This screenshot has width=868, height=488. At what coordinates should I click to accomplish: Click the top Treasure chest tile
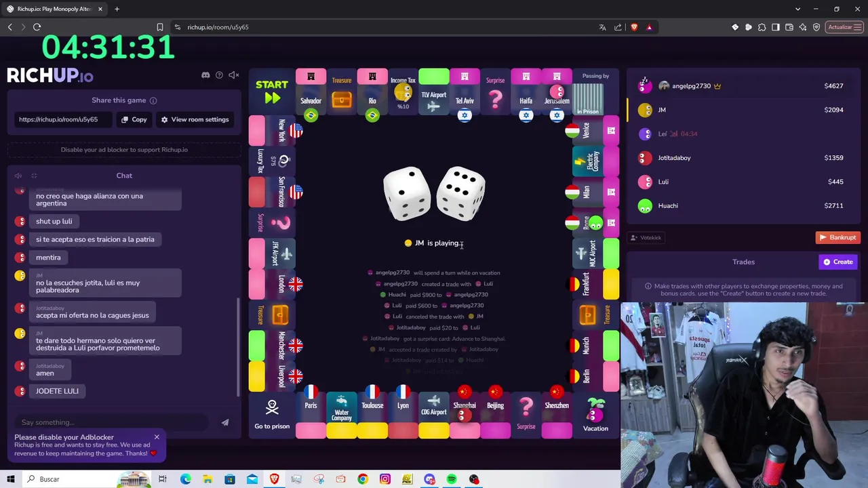coord(342,91)
